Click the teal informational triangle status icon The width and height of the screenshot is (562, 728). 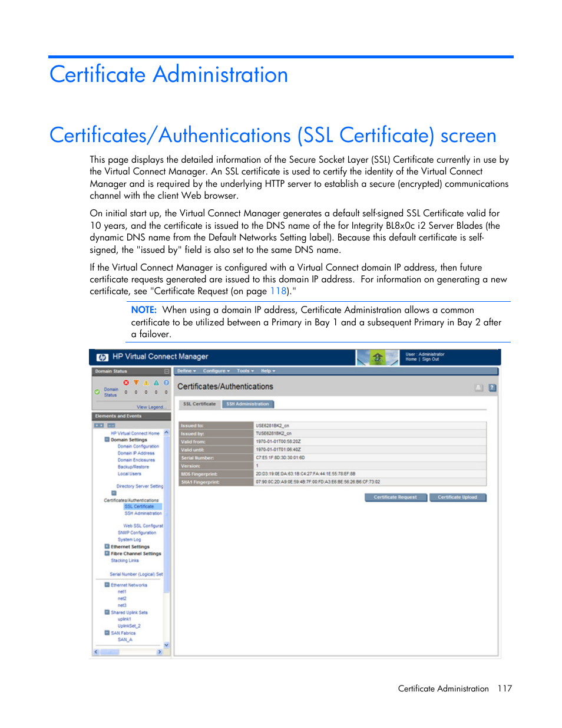tap(156, 383)
